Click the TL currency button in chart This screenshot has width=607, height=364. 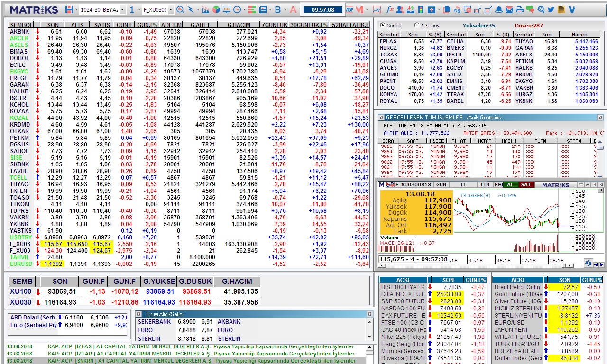coord(463,184)
